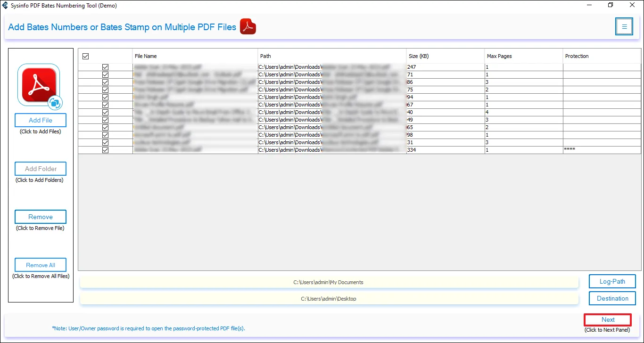Sort by the File Name column header
Screen dimensions: 644x343
[195, 56]
